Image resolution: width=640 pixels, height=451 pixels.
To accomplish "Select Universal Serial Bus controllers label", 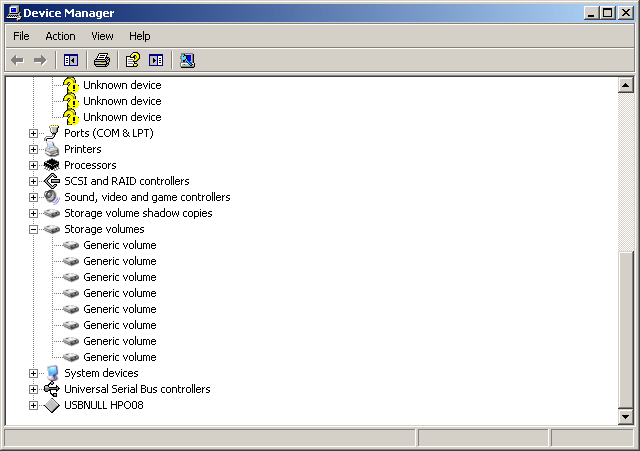I will [x=137, y=389].
